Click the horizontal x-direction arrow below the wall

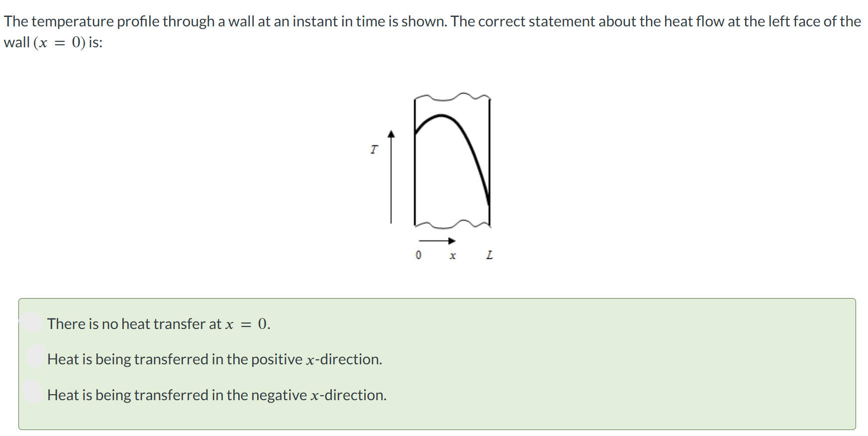[x=437, y=241]
